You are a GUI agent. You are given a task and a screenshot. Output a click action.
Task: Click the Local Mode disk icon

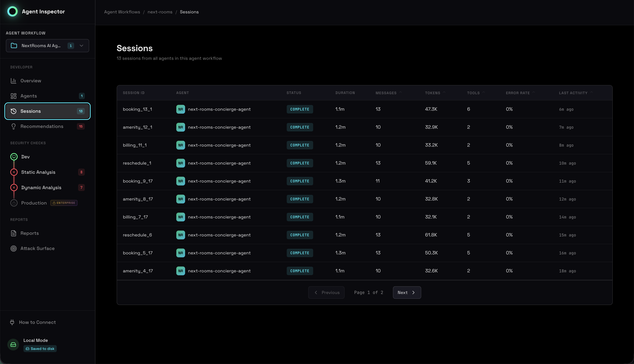13,345
